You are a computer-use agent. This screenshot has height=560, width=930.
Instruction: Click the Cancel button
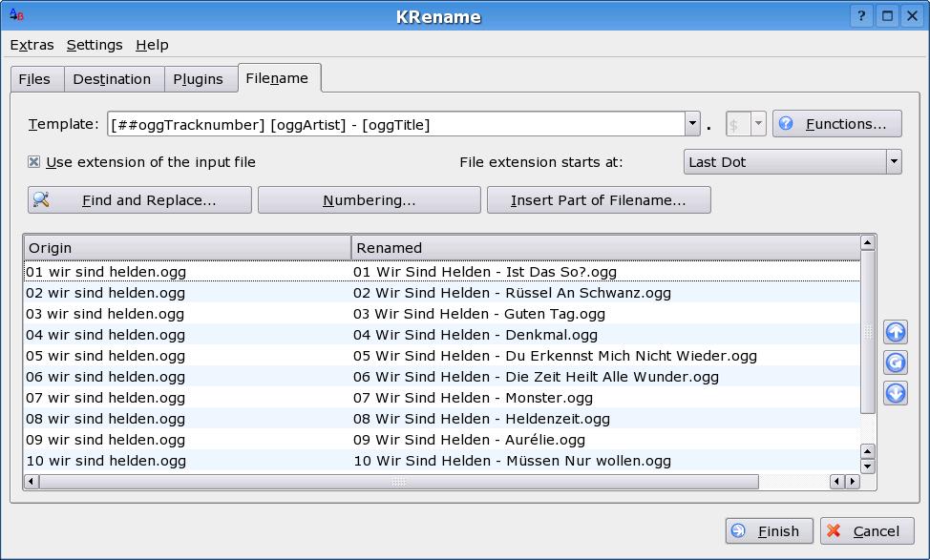point(867,531)
